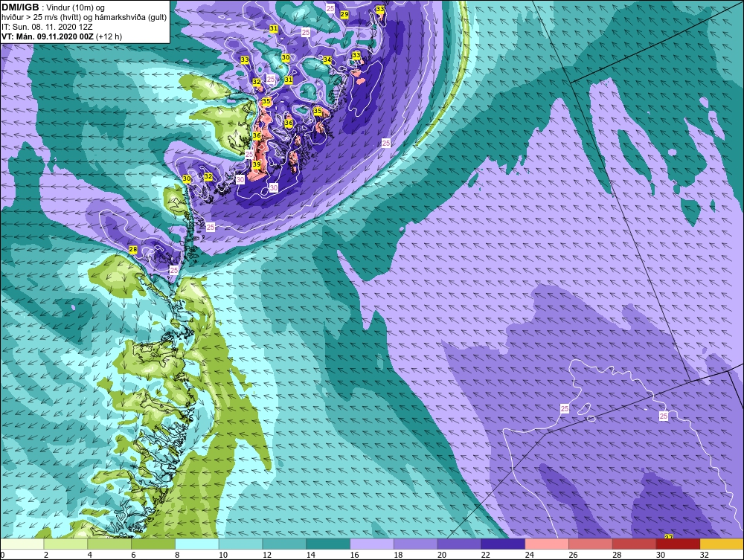Select the 10–12 m/s aqua legend swatch

(240, 544)
